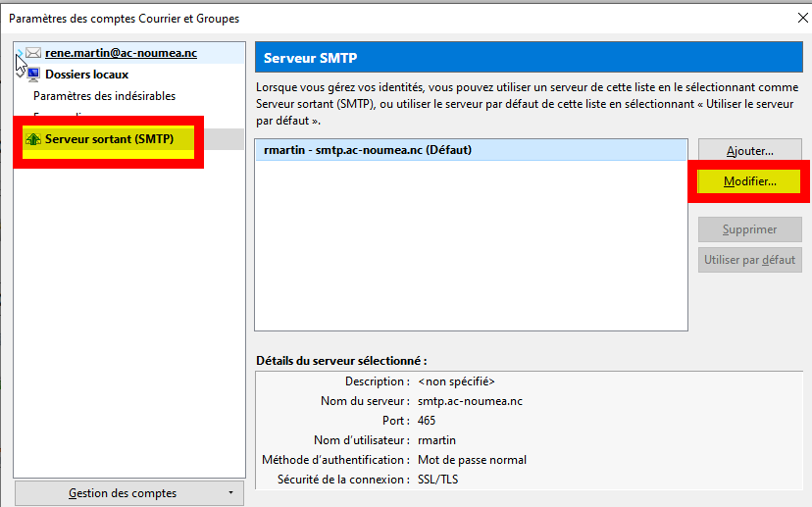Click the Ajouter button
Viewport: 812px width, 507px height.
749,151
